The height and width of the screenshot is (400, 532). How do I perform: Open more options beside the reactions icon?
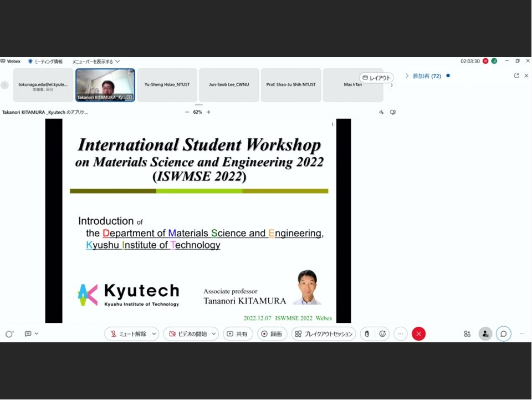[401, 334]
